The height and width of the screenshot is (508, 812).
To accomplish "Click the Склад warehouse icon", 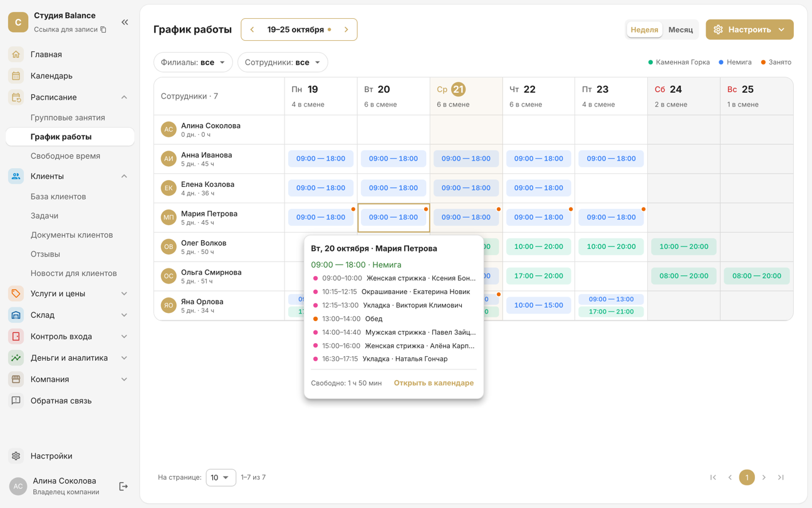I will point(16,315).
